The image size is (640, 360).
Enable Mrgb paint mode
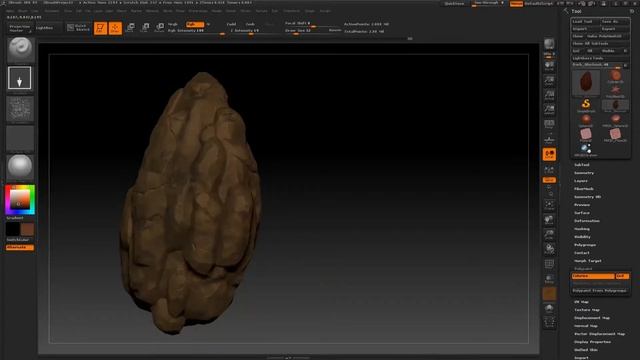[173, 24]
